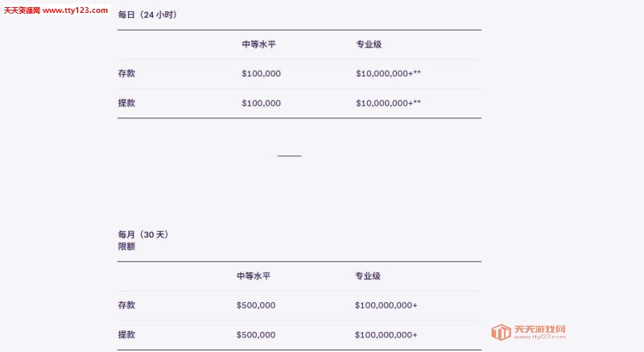Click the daily table 中等水平 column header

point(258,44)
